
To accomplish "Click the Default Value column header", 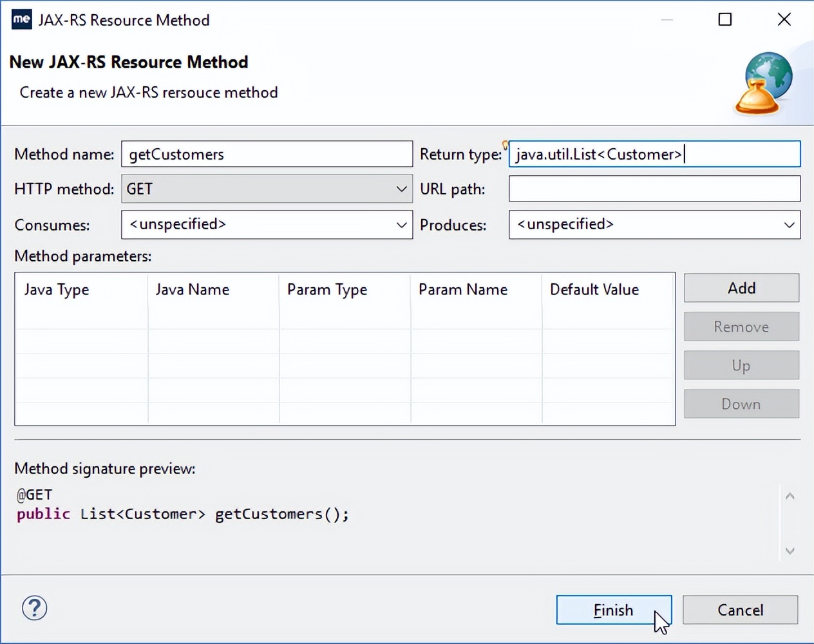I will pos(594,290).
